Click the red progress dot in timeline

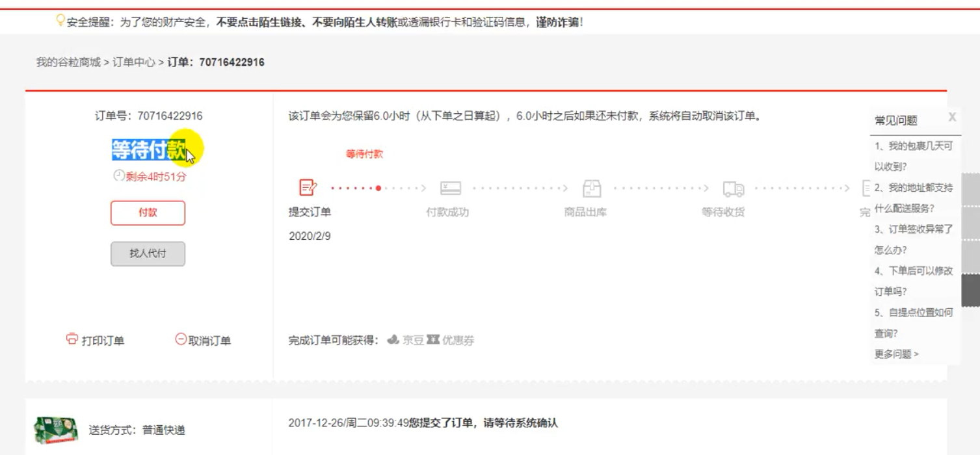coord(378,188)
